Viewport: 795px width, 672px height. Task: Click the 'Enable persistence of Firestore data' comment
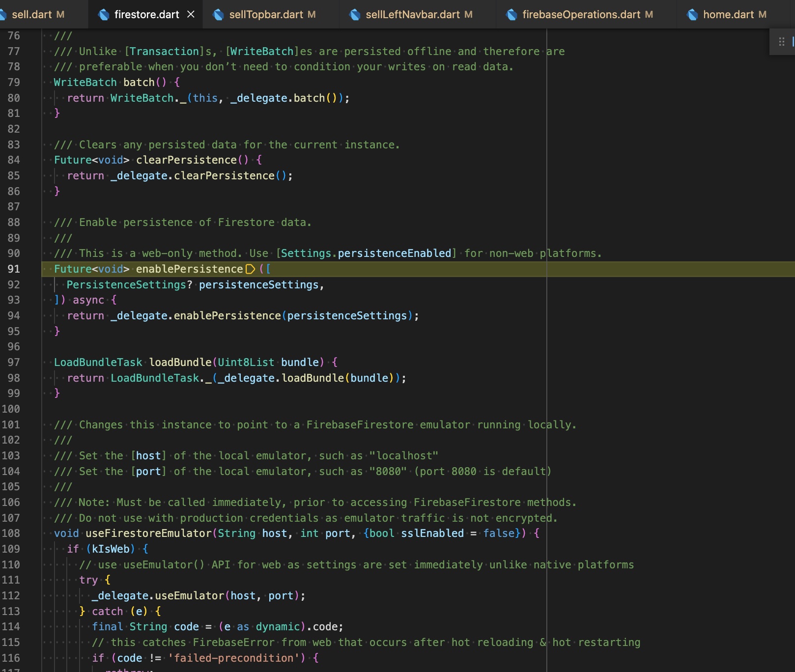[x=183, y=222]
